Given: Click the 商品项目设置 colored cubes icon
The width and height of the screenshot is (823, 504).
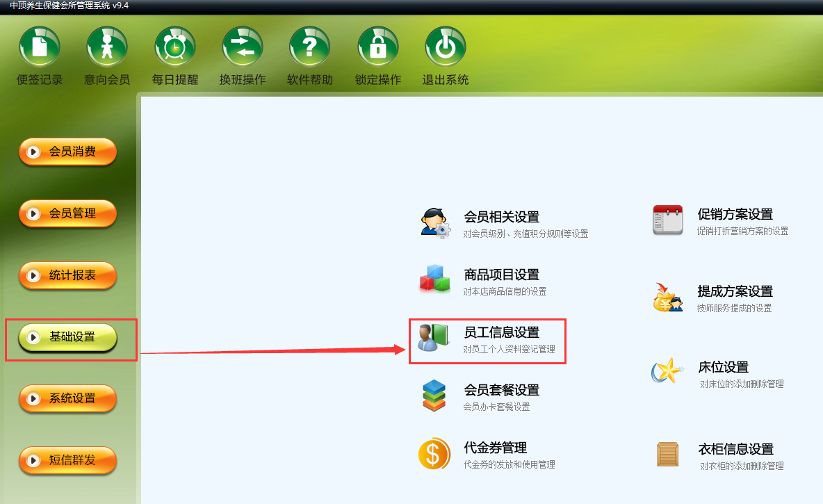Looking at the screenshot, I should (434, 279).
